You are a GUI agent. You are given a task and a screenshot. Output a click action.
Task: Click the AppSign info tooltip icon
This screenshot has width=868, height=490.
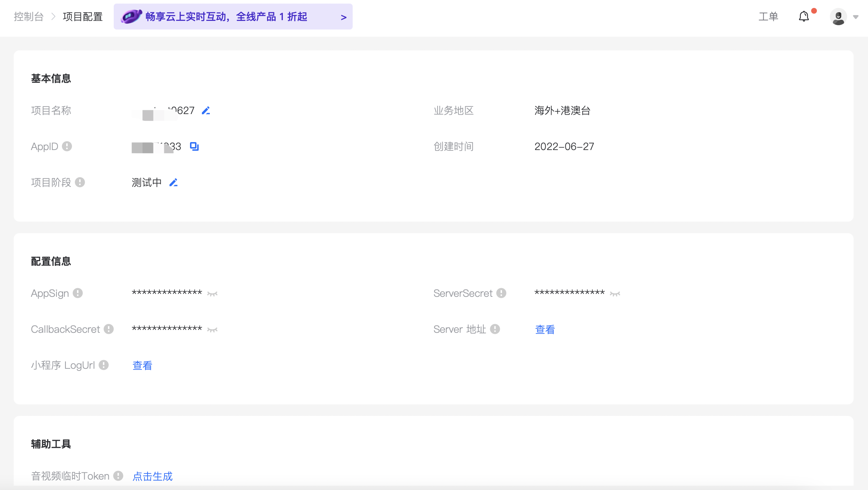[78, 293]
